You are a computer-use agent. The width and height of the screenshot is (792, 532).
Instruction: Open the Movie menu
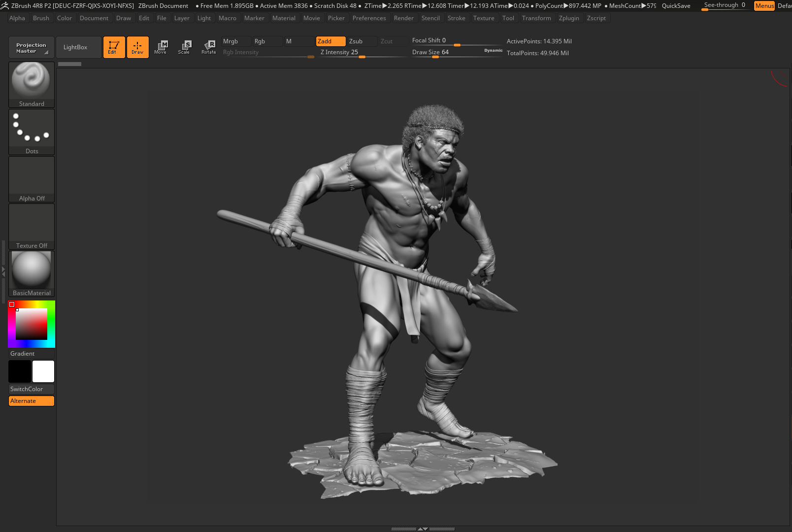(312, 18)
